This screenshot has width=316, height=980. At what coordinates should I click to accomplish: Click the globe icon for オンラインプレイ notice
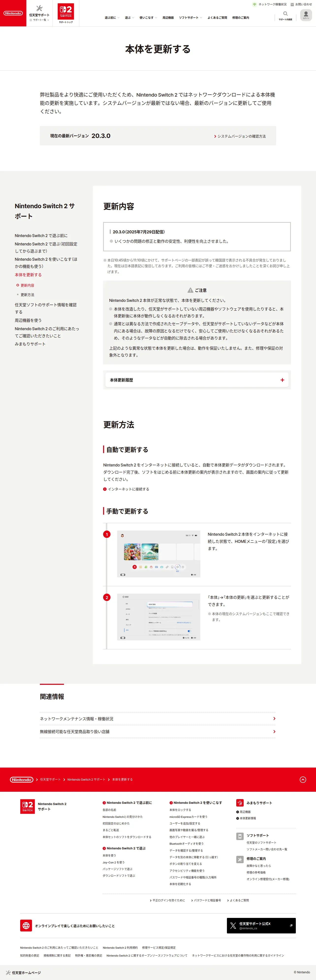pyautogui.click(x=26, y=926)
